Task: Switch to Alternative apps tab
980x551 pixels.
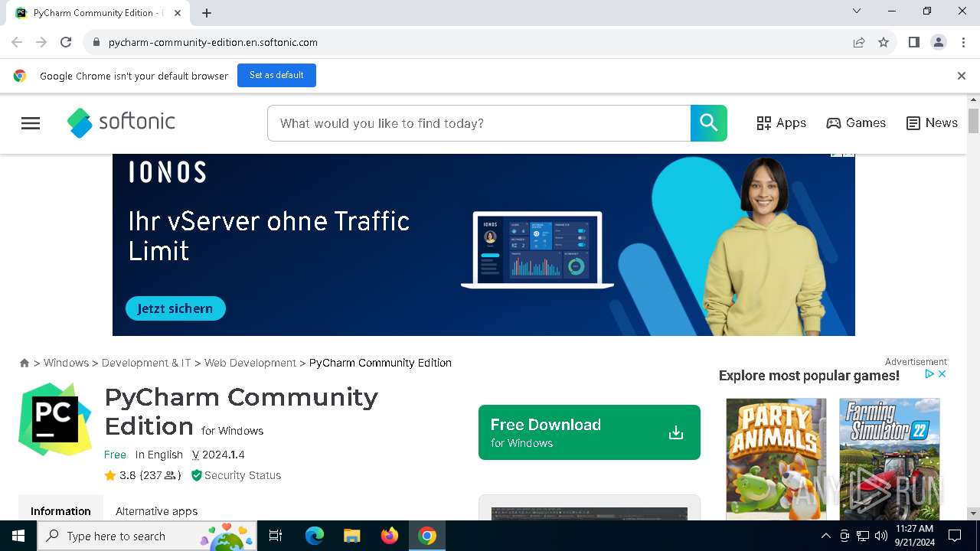Action: pos(156,511)
